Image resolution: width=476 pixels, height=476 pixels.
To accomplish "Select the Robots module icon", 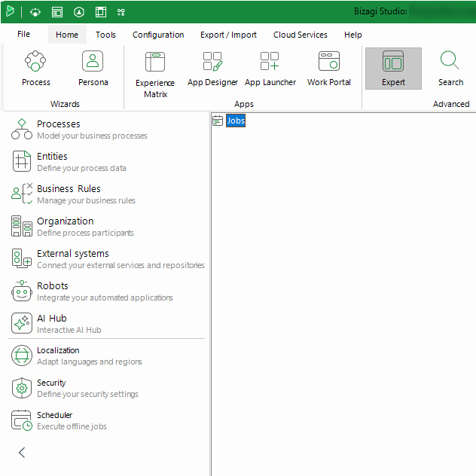I will (x=22, y=291).
